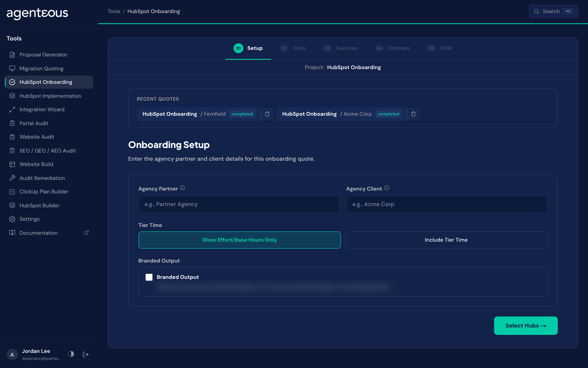Viewport: 588px width, 368px height.
Task: Open the Acme Corp recent quote
Action: coord(342,114)
